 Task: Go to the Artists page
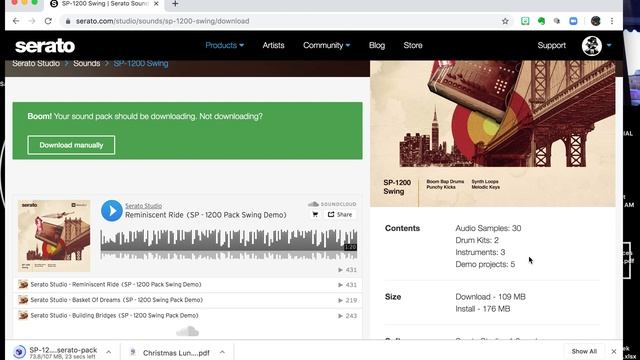273,45
